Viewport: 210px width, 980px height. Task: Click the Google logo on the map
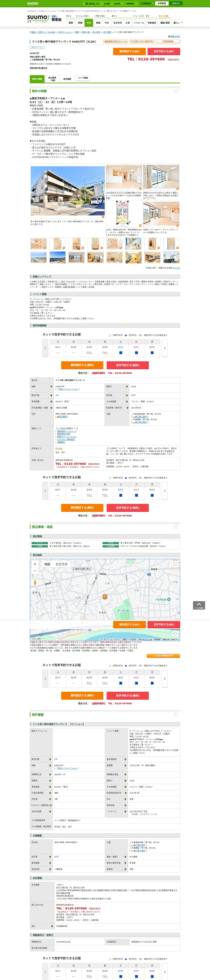36,639
